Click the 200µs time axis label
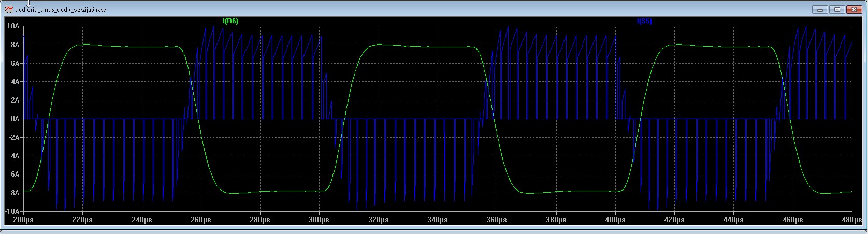 pyautogui.click(x=23, y=220)
